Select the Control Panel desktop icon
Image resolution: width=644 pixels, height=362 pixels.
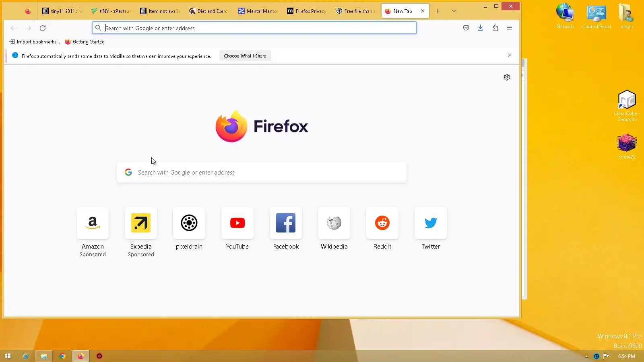[x=597, y=16]
